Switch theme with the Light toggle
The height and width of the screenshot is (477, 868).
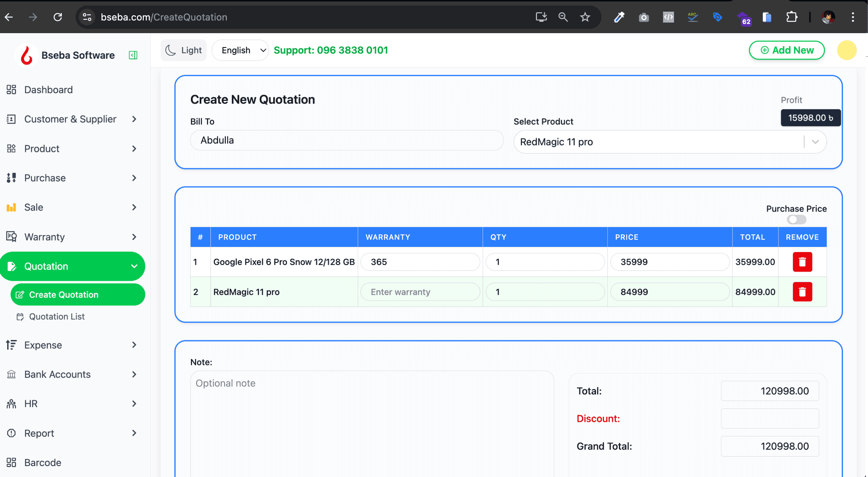coord(184,50)
